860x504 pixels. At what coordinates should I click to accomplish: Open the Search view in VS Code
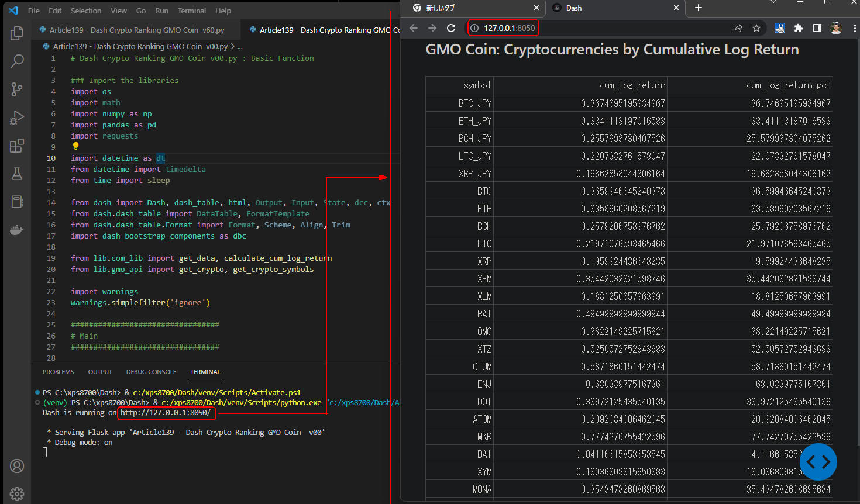(17, 61)
